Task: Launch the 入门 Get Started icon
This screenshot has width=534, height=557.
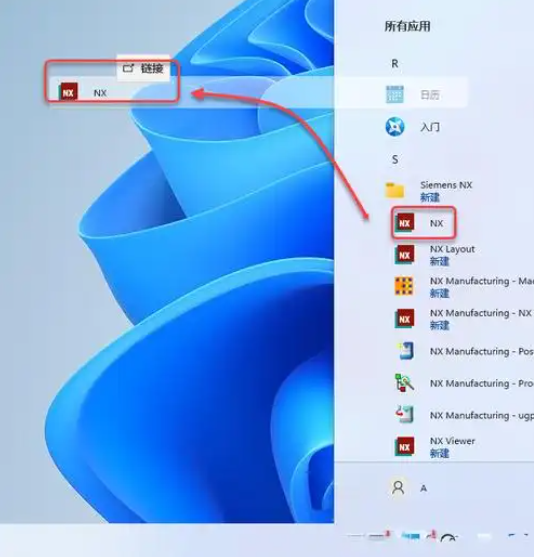Action: tap(395, 126)
